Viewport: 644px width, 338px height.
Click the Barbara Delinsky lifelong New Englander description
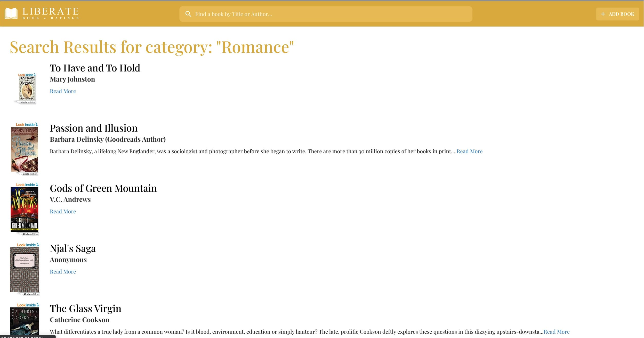pos(253,151)
